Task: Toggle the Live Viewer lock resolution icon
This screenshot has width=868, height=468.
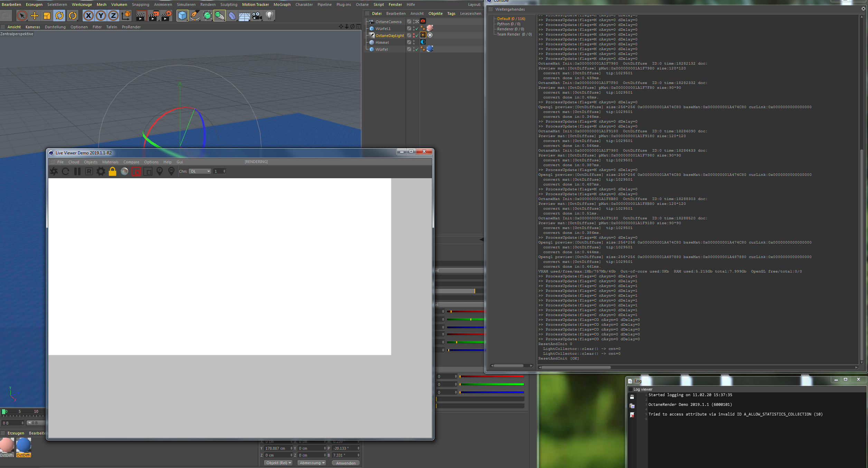Action: click(x=112, y=171)
